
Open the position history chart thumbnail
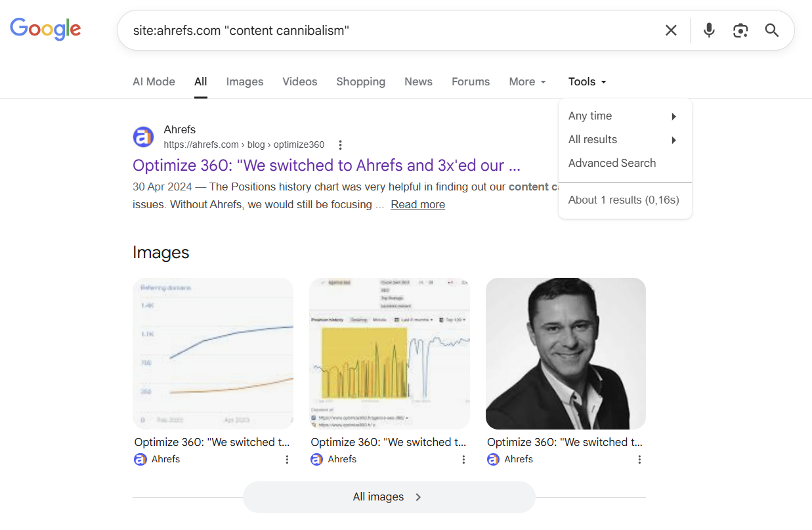pos(389,353)
